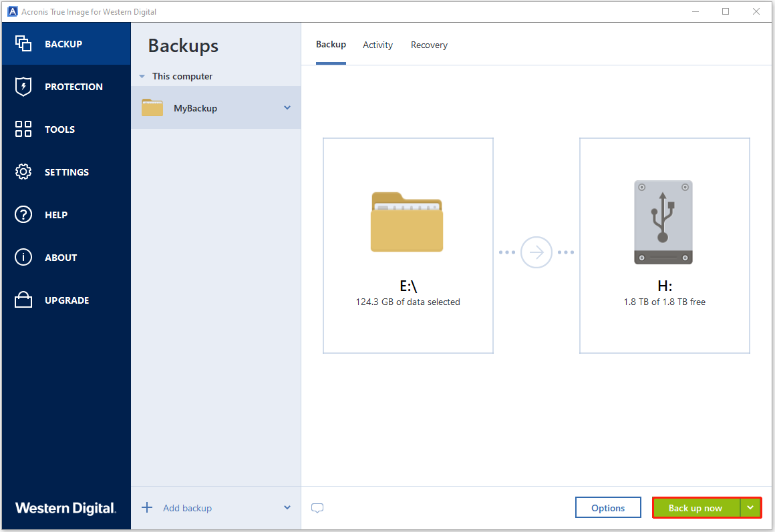This screenshot has width=775, height=532.
Task: Open the Add backup dropdown arrow
Action: pos(287,508)
